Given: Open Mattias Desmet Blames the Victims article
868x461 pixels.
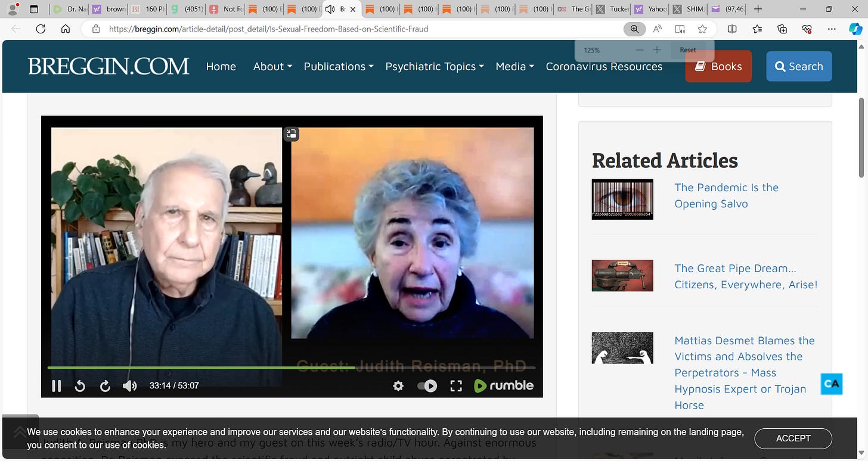Looking at the screenshot, I should tap(745, 373).
